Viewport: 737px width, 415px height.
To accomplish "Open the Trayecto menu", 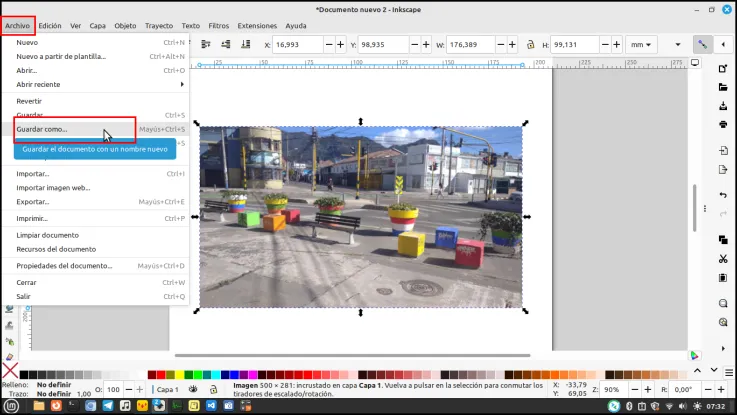I will [159, 26].
